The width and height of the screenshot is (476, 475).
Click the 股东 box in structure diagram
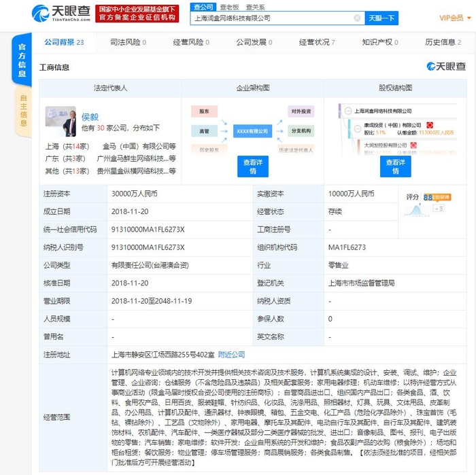[204, 111]
